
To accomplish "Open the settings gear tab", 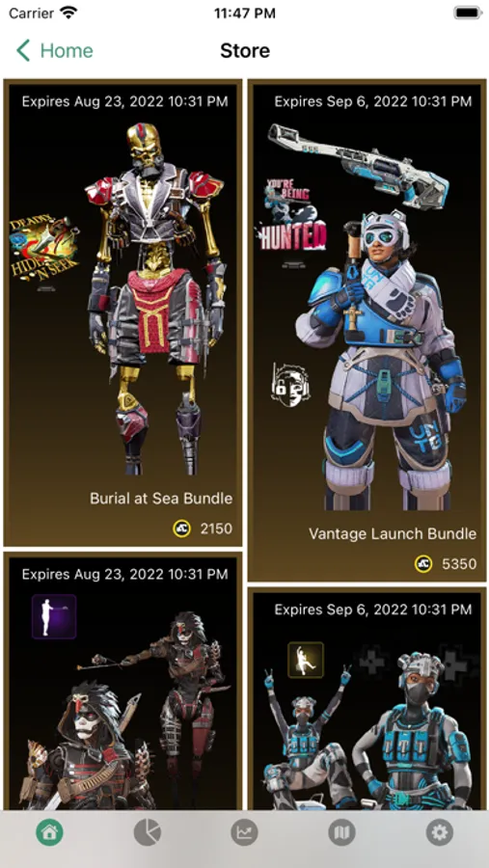I will tap(439, 832).
